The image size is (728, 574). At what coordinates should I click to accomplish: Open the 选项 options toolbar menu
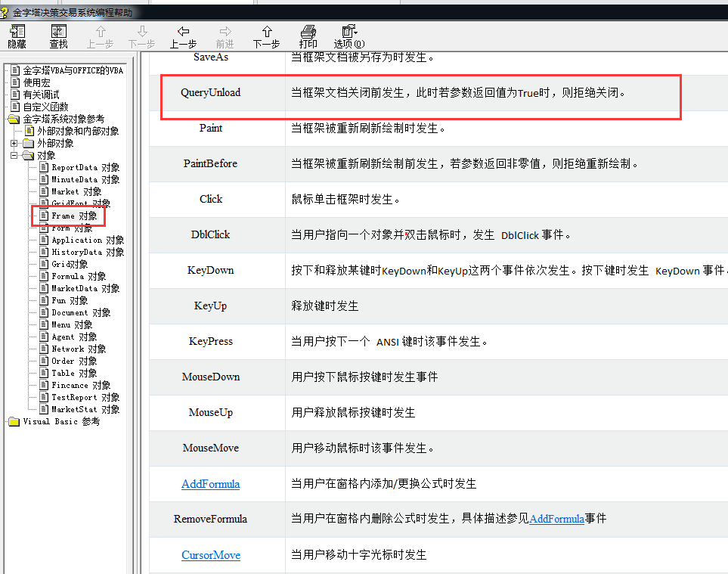tap(349, 31)
